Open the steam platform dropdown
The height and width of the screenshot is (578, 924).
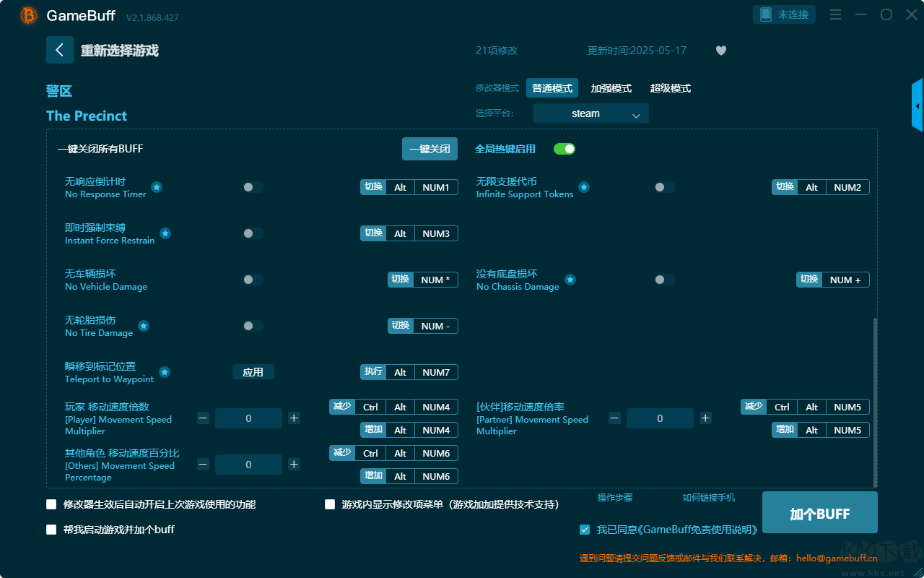click(591, 113)
